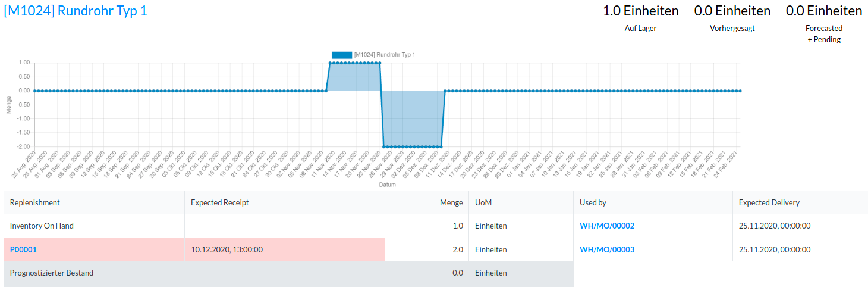Click the Forecasted + Pending label
The height and width of the screenshot is (287, 868).
coord(823,34)
